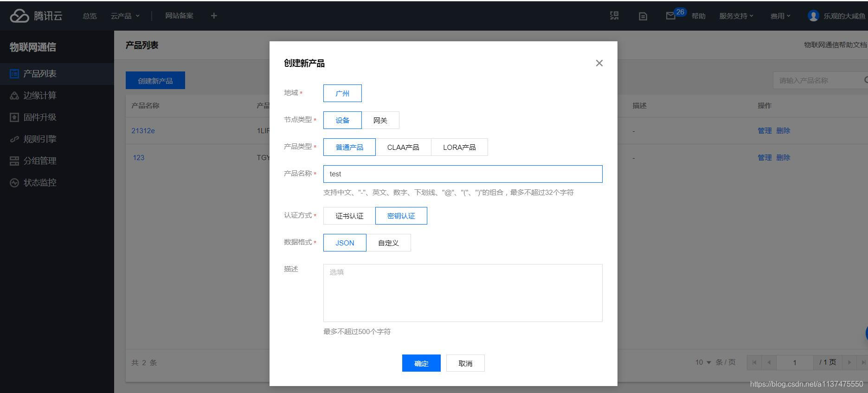Screen dimensions: 868x393
Task: Click the user avatar icon
Action: point(813,16)
